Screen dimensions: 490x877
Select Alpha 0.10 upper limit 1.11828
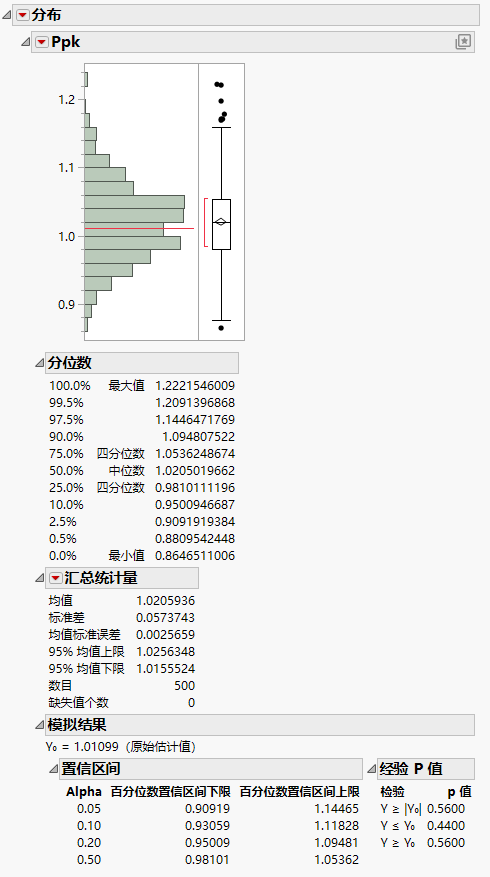337,826
